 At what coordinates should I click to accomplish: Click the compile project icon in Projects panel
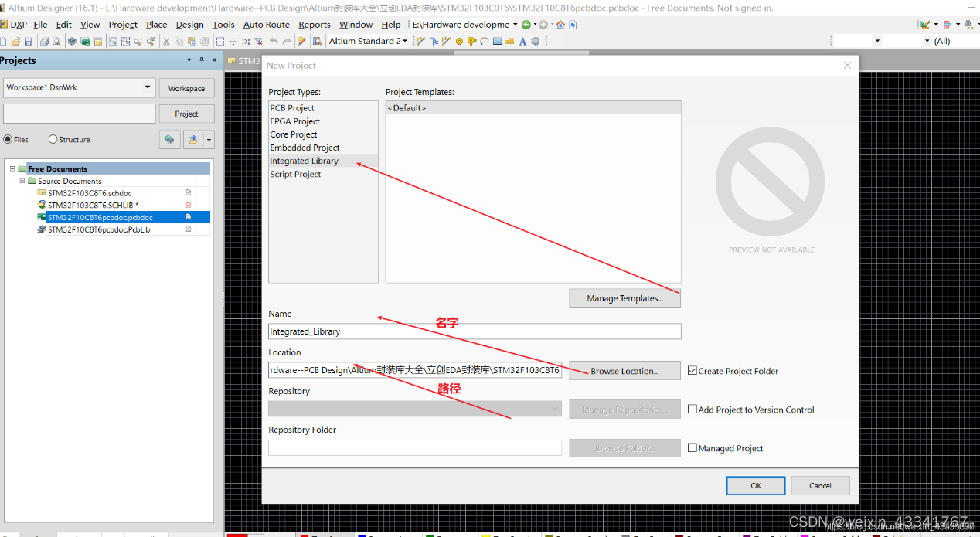point(169,140)
